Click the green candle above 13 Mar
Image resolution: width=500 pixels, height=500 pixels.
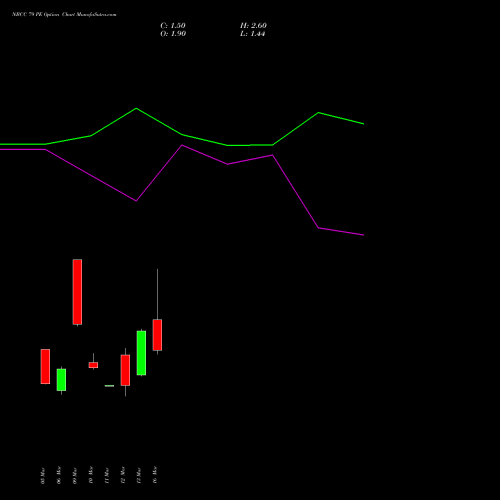(x=141, y=353)
